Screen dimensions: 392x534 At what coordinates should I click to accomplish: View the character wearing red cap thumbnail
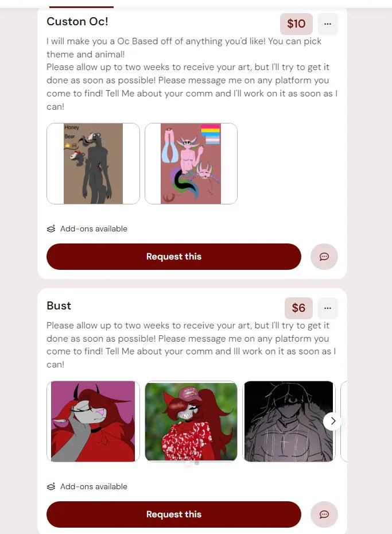(x=191, y=421)
